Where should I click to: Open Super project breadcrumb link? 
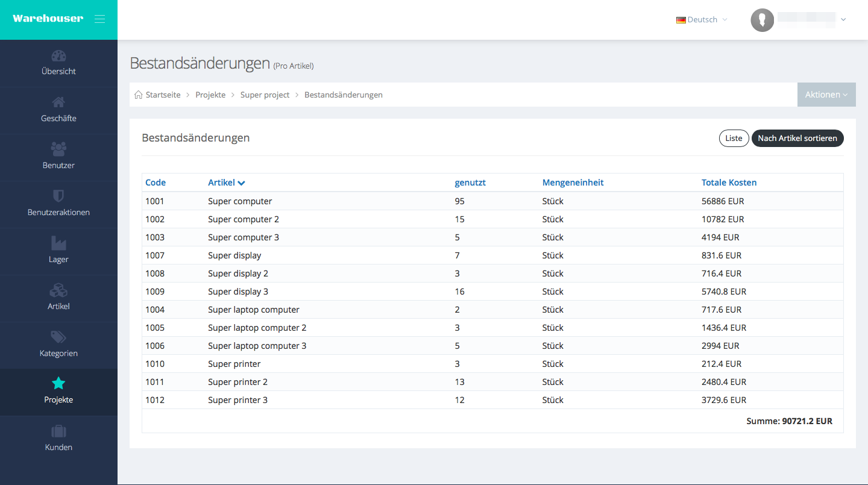tap(265, 95)
